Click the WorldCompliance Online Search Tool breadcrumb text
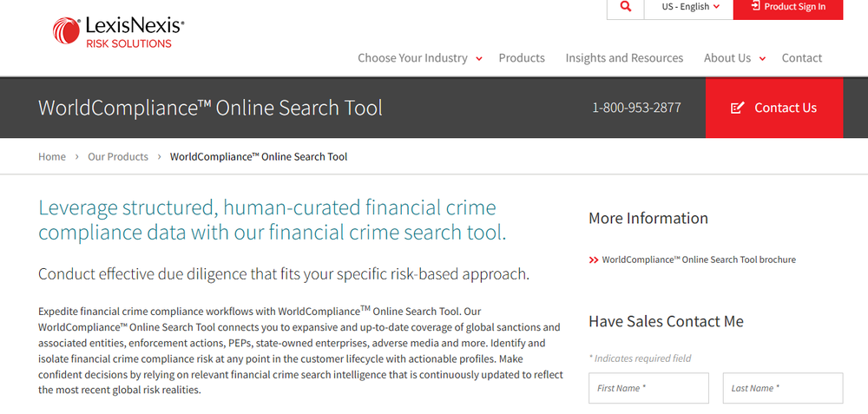 tap(259, 156)
